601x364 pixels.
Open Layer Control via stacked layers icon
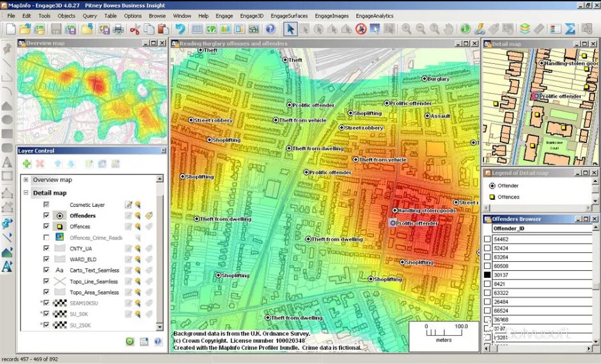click(525, 29)
